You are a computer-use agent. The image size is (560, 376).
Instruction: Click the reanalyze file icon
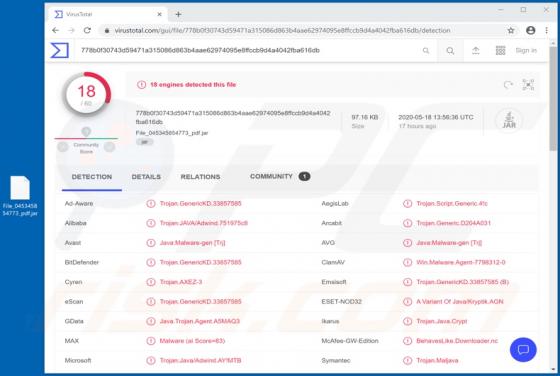point(508,85)
